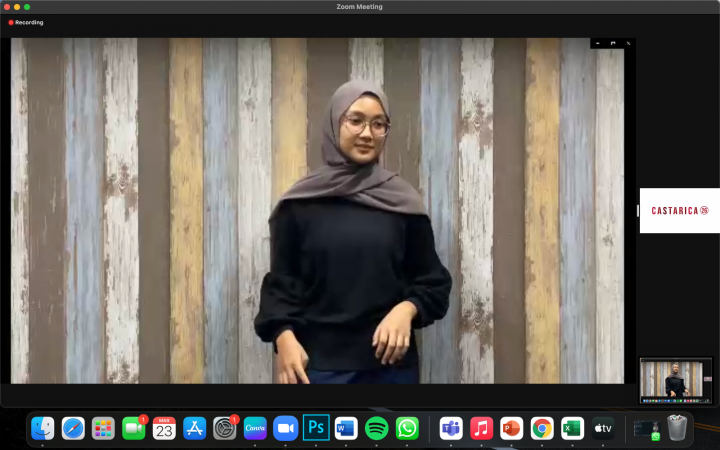
Task: Open the Trash in the dock
Action: coord(677,429)
